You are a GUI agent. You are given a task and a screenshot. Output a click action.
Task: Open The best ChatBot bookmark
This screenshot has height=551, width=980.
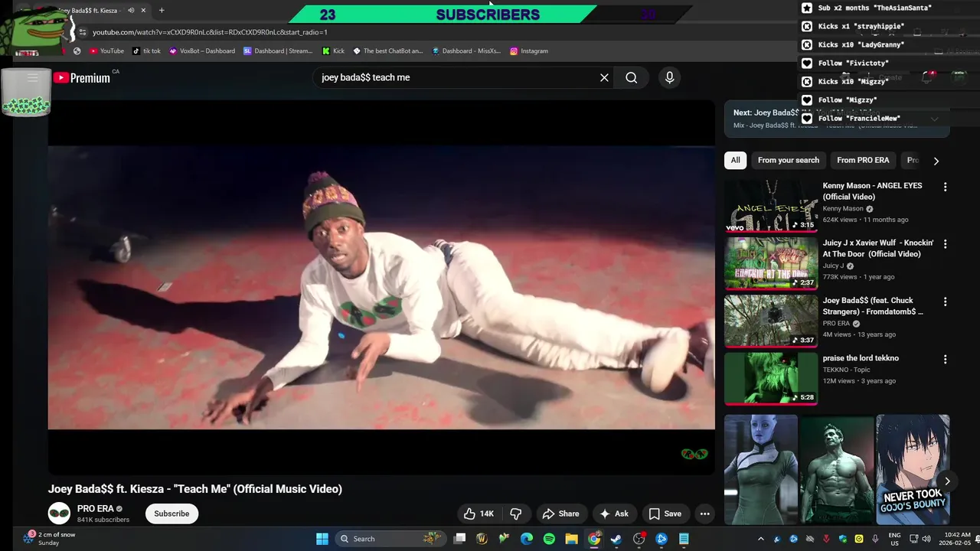(387, 51)
